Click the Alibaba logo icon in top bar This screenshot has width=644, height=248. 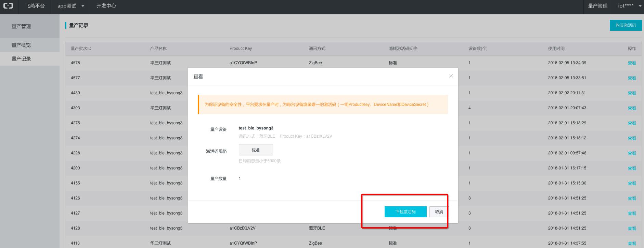pyautogui.click(x=8, y=6)
